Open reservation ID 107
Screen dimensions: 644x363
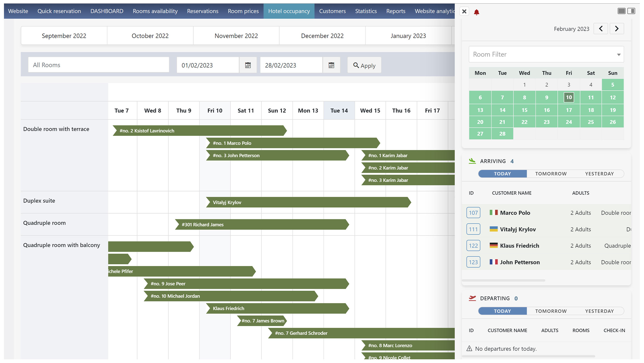tap(473, 213)
